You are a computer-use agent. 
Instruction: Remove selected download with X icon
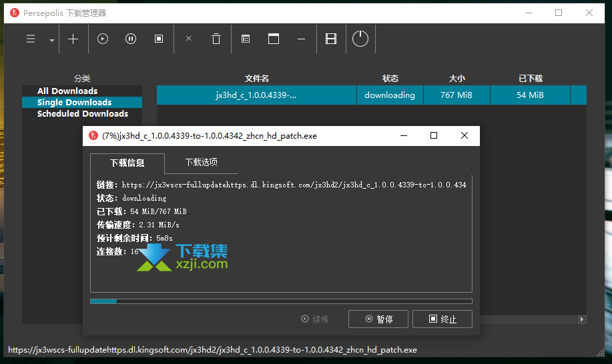188,38
